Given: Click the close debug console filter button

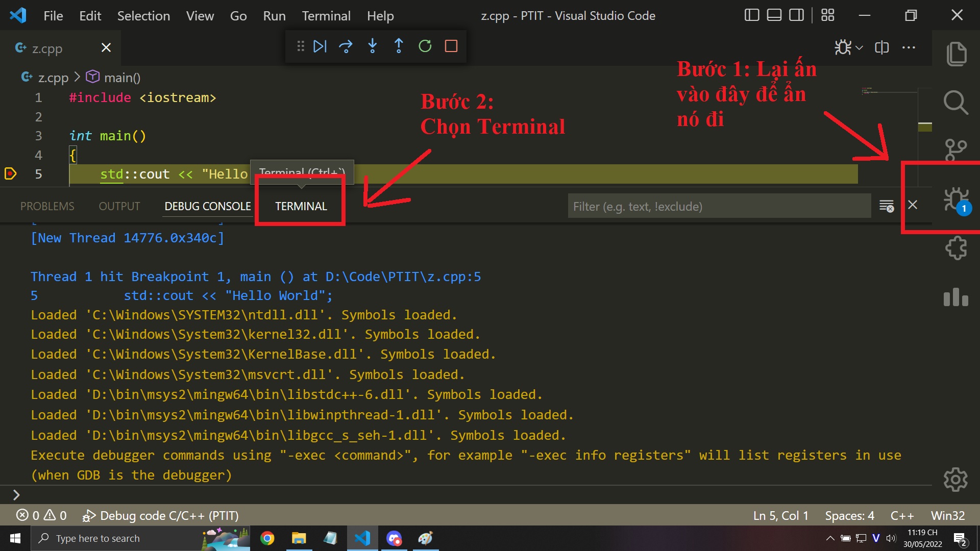Looking at the screenshot, I should [x=887, y=206].
